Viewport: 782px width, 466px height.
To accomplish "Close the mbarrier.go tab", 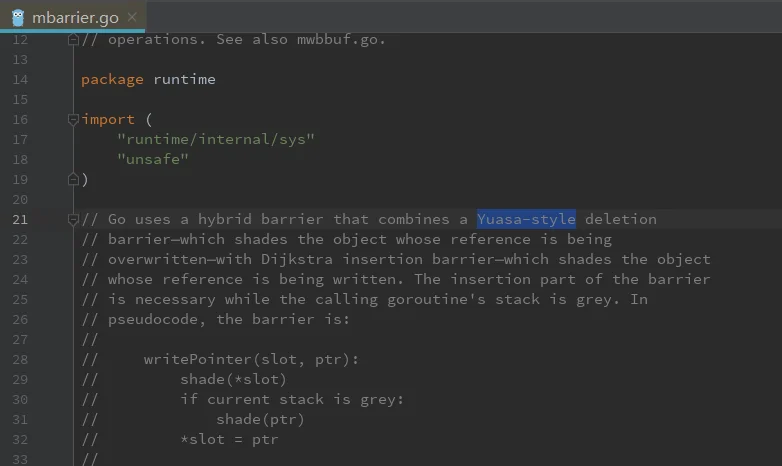I will click(x=132, y=17).
